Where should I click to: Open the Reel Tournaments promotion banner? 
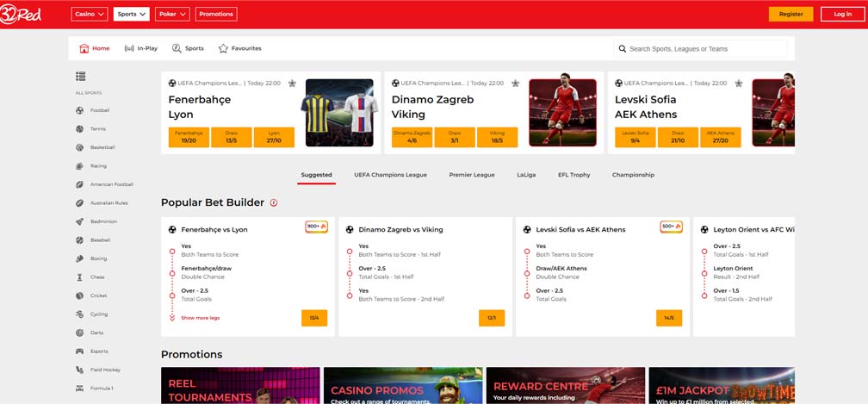(x=240, y=386)
